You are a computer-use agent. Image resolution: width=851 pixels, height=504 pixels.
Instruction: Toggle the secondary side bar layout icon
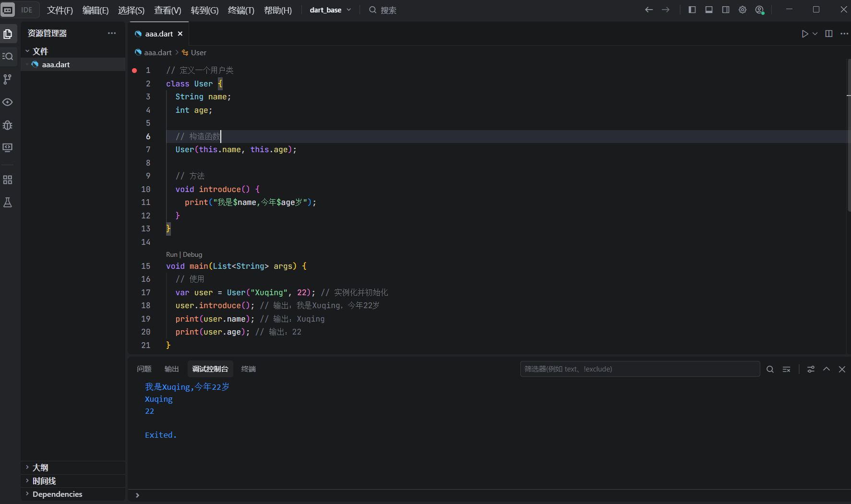726,10
